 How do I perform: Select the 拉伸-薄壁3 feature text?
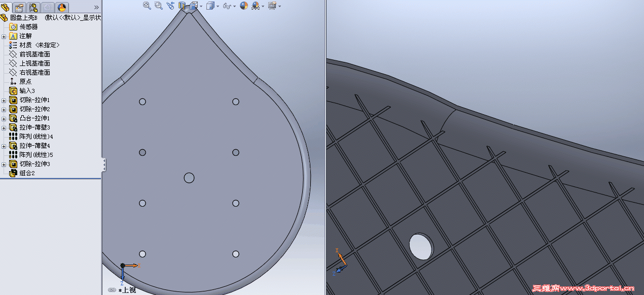(x=35, y=127)
